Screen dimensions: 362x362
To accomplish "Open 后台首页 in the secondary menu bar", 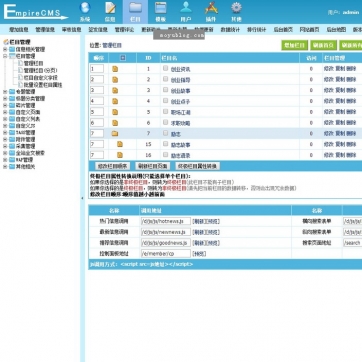I will [283, 30].
